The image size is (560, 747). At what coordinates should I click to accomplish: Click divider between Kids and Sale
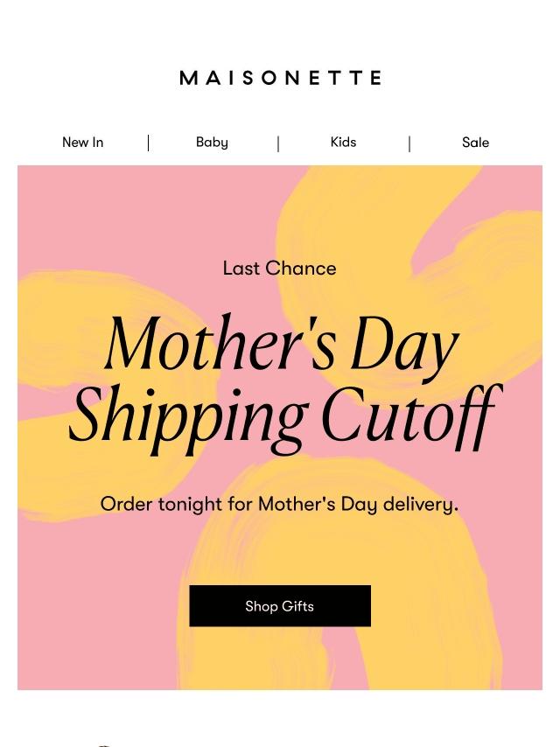point(409,143)
